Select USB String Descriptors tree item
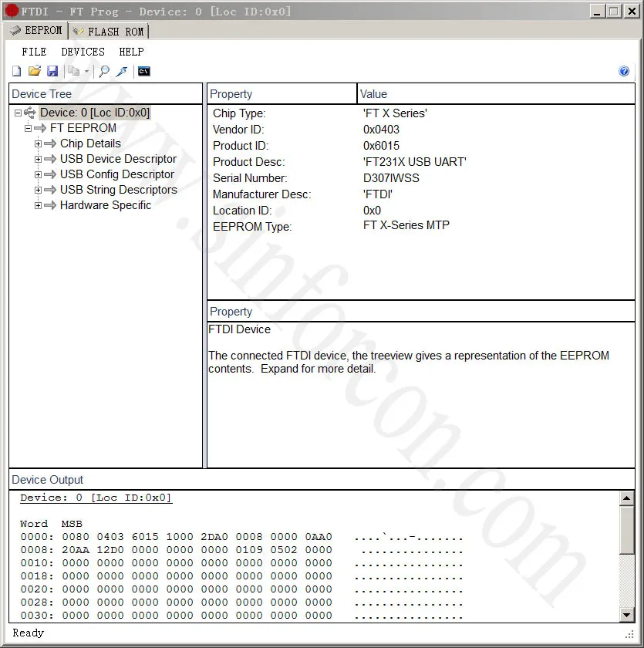The image size is (644, 648). [119, 190]
